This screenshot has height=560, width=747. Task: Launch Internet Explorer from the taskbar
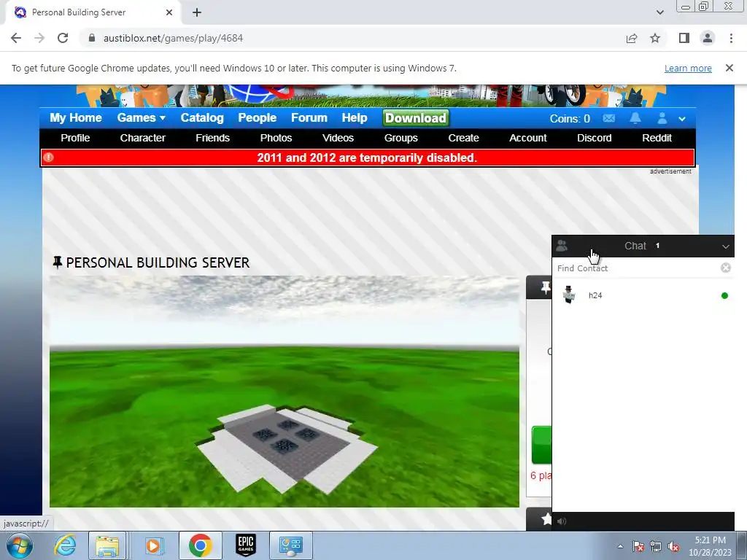[x=65, y=545]
